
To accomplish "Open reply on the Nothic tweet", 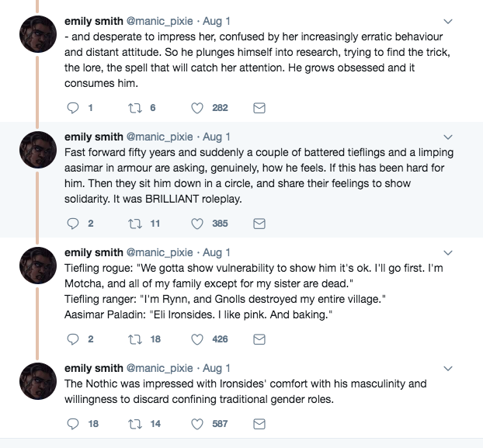I will (73, 423).
